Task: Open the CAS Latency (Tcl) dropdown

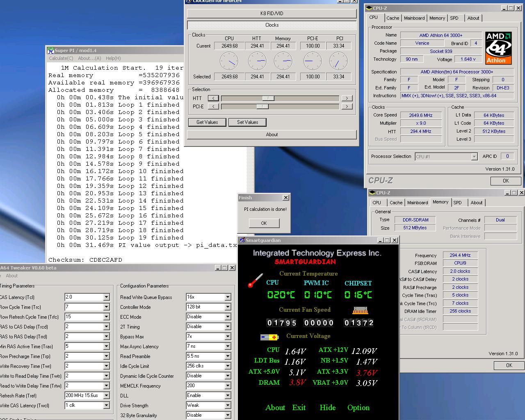Action: pos(106,297)
